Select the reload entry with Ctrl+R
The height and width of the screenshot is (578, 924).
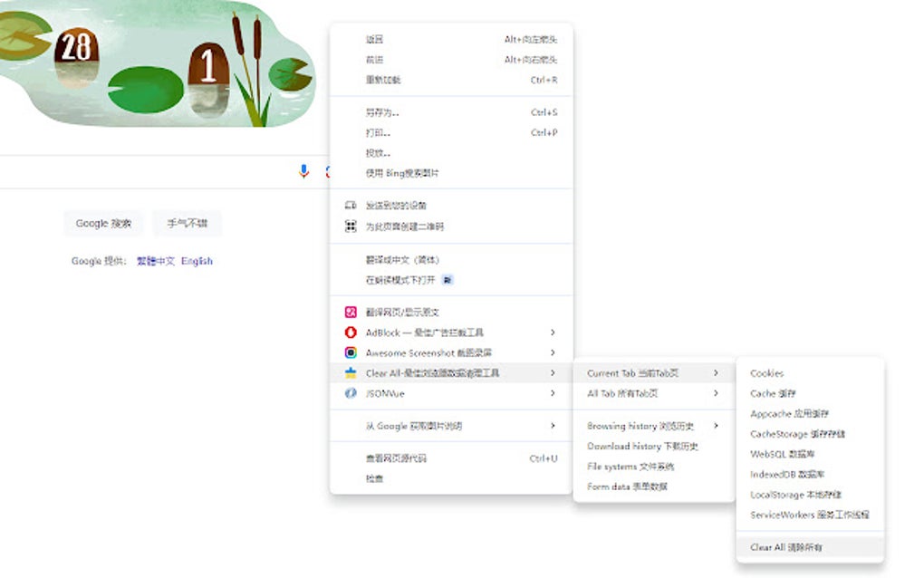tap(451, 80)
